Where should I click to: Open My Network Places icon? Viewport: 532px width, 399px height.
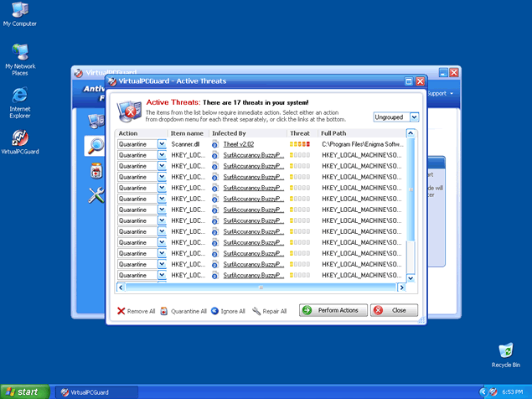tap(19, 55)
